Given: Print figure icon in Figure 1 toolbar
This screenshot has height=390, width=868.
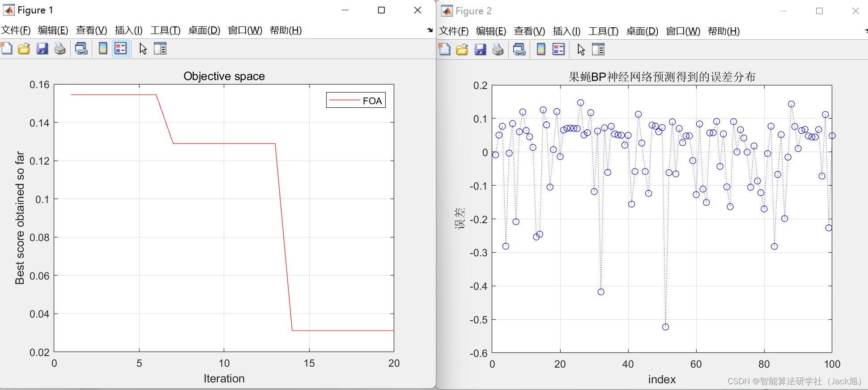Looking at the screenshot, I should (x=60, y=48).
